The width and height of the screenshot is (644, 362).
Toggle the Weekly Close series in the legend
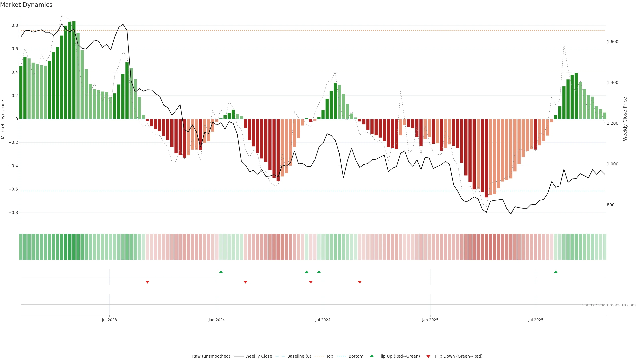click(258, 356)
